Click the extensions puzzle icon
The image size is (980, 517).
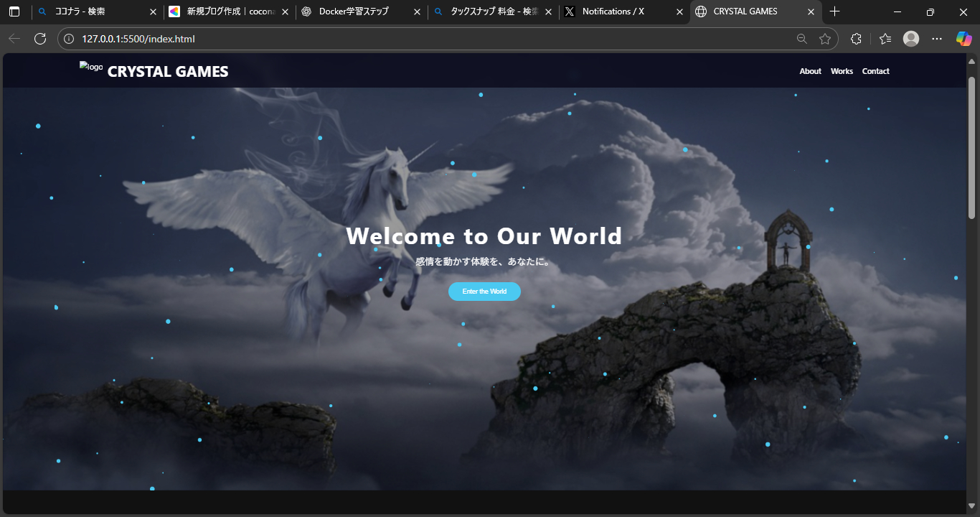pos(856,39)
